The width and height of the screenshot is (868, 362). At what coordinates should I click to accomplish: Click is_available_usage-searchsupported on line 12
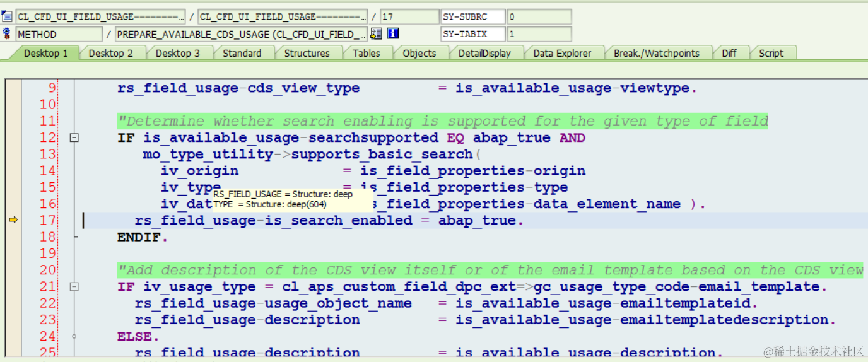pos(291,137)
